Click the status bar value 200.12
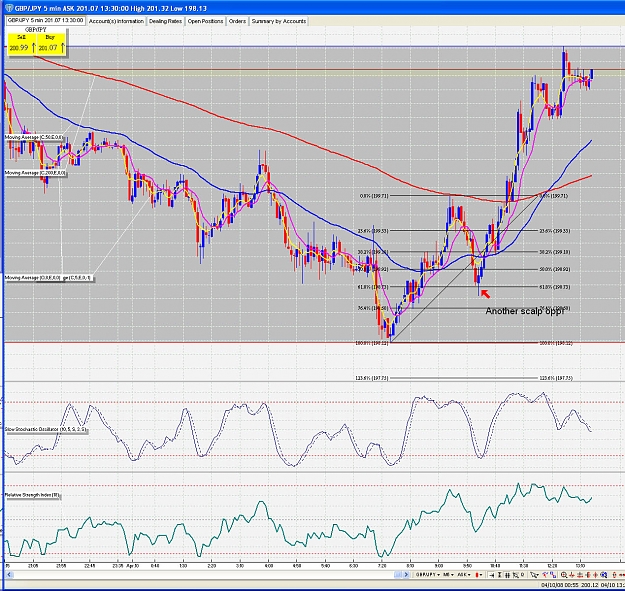 [590, 585]
